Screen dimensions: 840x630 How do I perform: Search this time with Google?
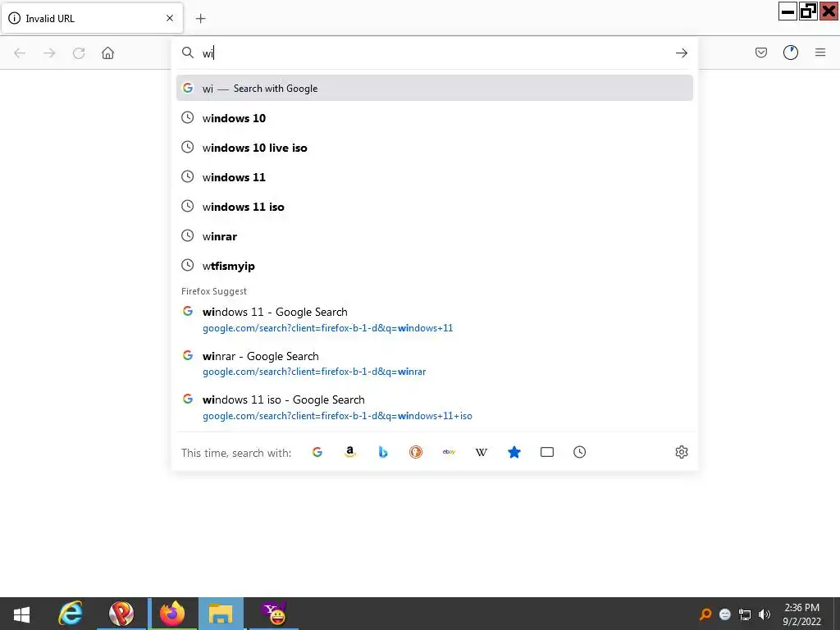[317, 452]
